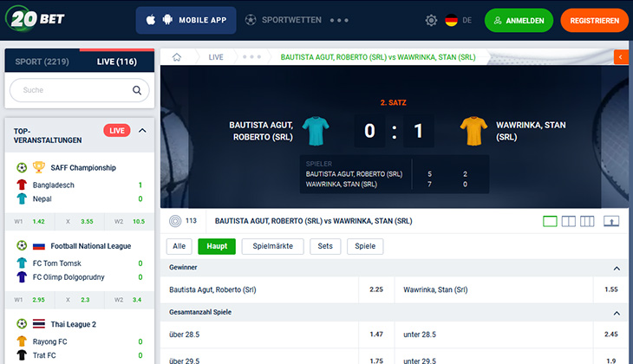Click the Apple icon in Mobile App button
633x364 pixels.
(x=151, y=20)
